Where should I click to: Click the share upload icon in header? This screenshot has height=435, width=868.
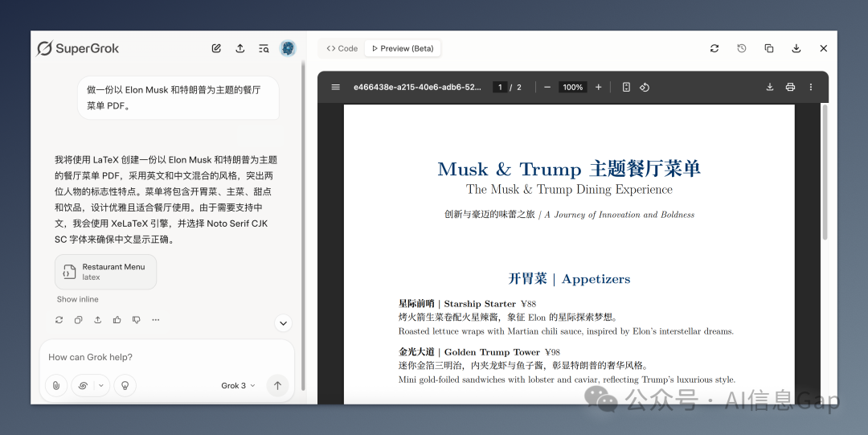tap(240, 49)
